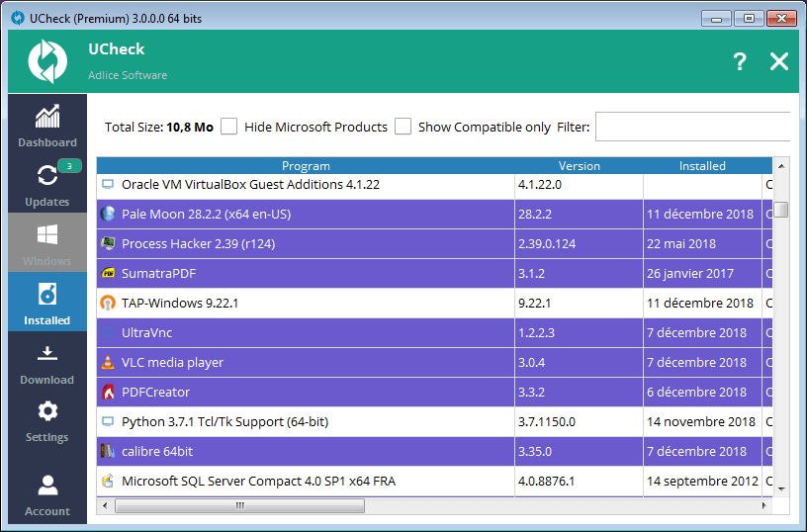Select the PDFCreator program entry

click(155, 393)
